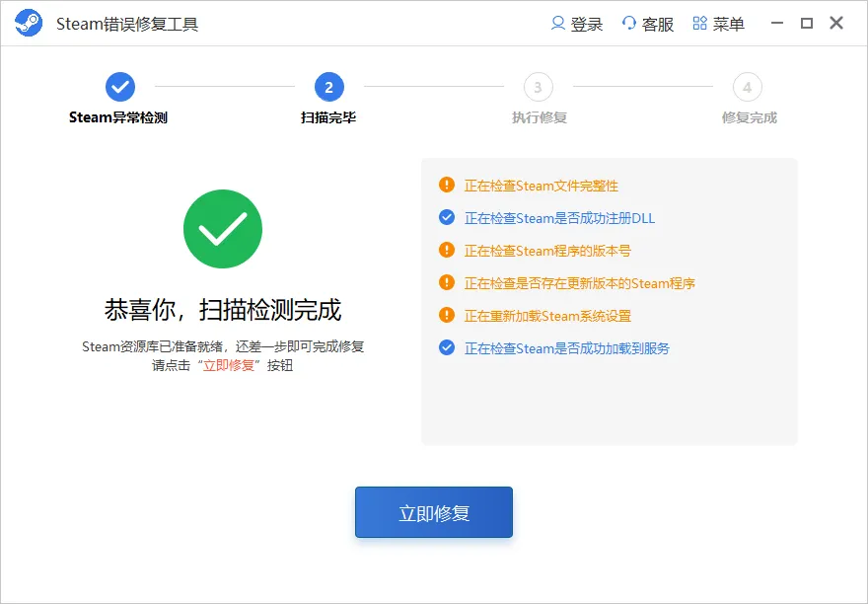Click text 正在检查Steam是否成功注册DLL
The height and width of the screenshot is (604, 868).
pos(559,218)
